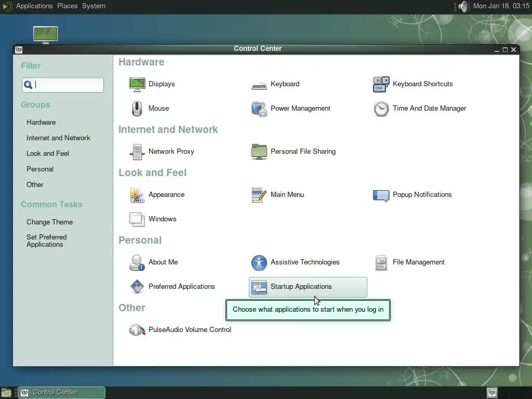This screenshot has height=399, width=532.
Task: Click the Change Theme common task
Action: [49, 222]
